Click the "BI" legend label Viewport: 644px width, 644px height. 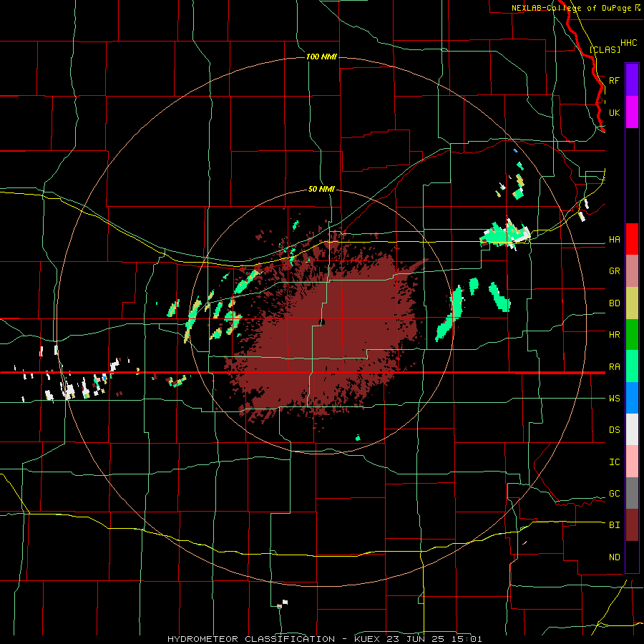point(614,525)
